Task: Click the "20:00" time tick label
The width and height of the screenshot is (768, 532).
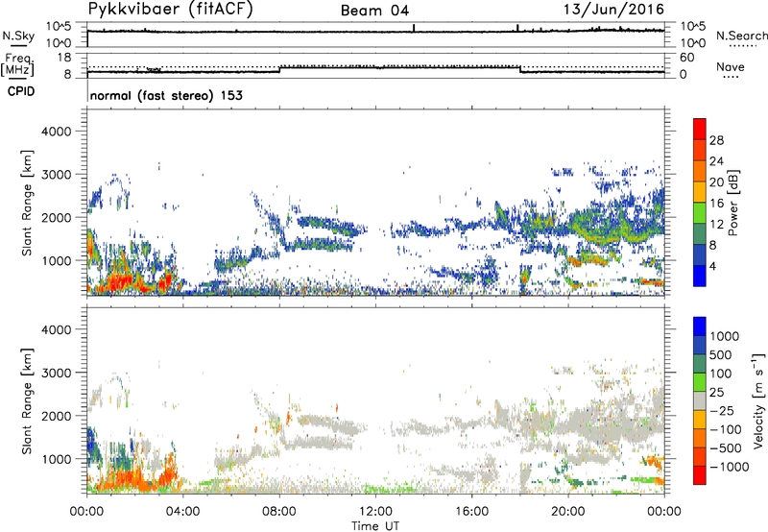Action: 567,512
